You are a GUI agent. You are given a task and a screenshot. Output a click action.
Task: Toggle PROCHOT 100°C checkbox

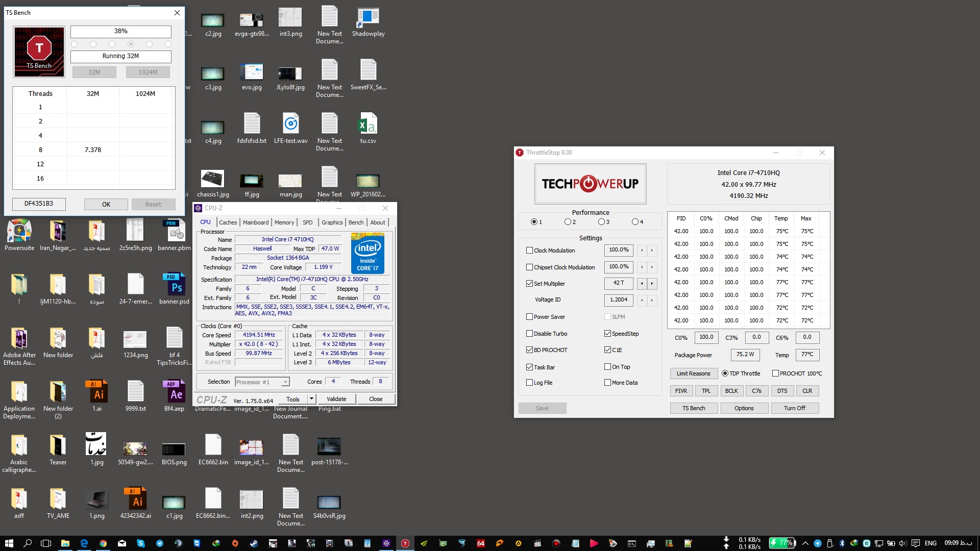775,373
